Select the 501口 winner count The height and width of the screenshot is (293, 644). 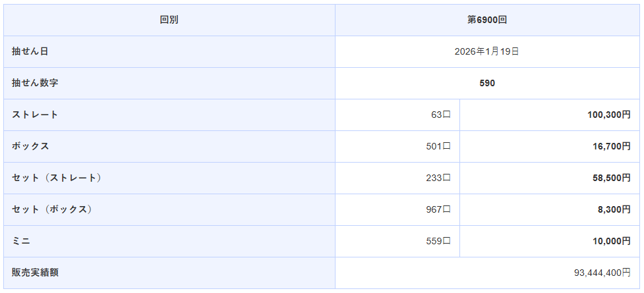point(438,146)
